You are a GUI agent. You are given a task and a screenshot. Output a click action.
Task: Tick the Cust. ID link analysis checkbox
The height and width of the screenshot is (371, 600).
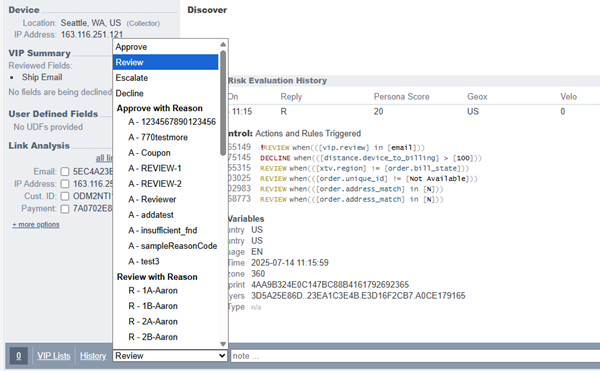pos(65,196)
